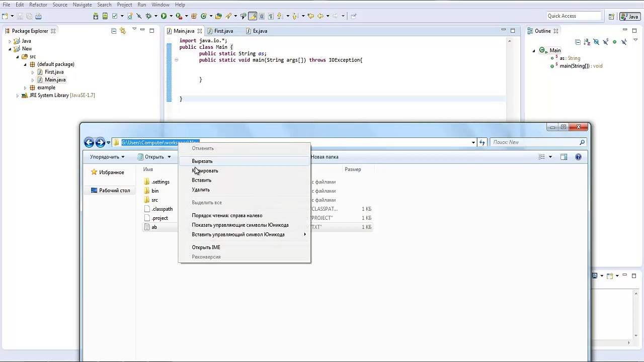Click the Search flashlight icon in toolbar

click(x=228, y=16)
